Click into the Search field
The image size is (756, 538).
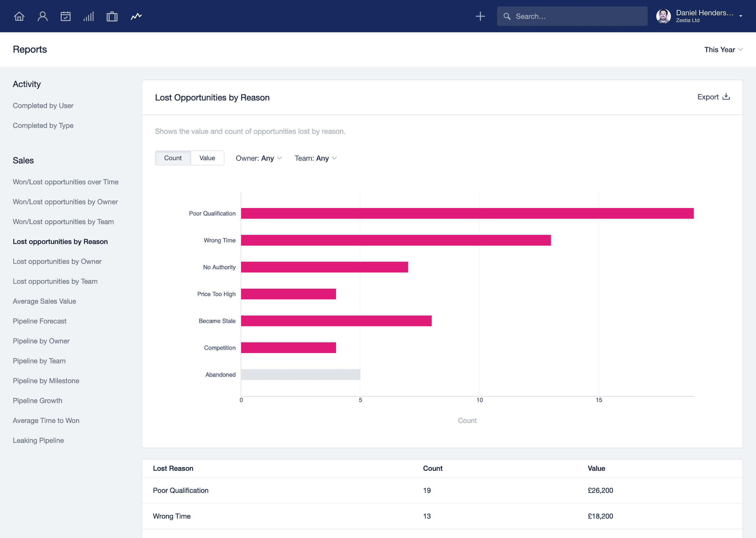(572, 16)
